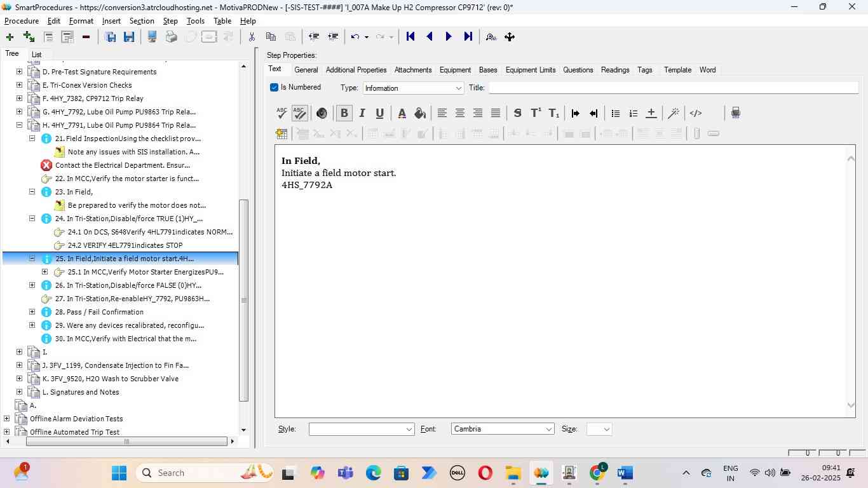The height and width of the screenshot is (488, 868).
Task: Click the copy icon in main toolbar
Action: pyautogui.click(x=271, y=37)
